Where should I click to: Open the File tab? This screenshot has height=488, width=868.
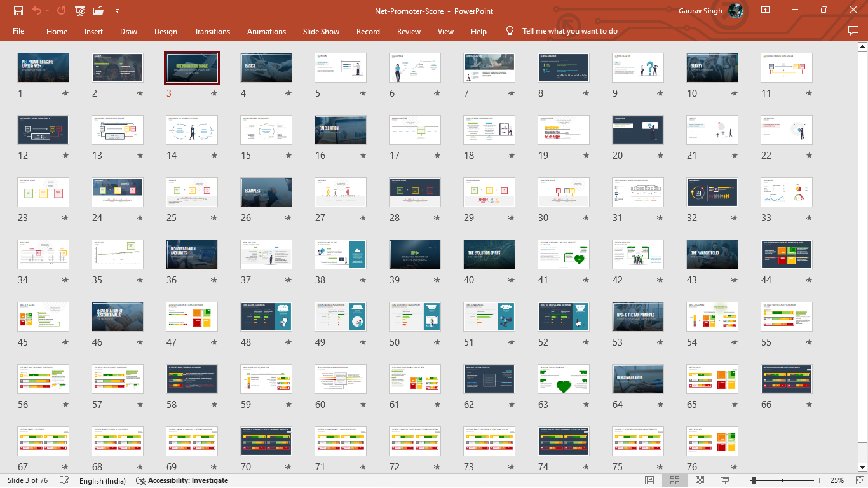tap(18, 31)
